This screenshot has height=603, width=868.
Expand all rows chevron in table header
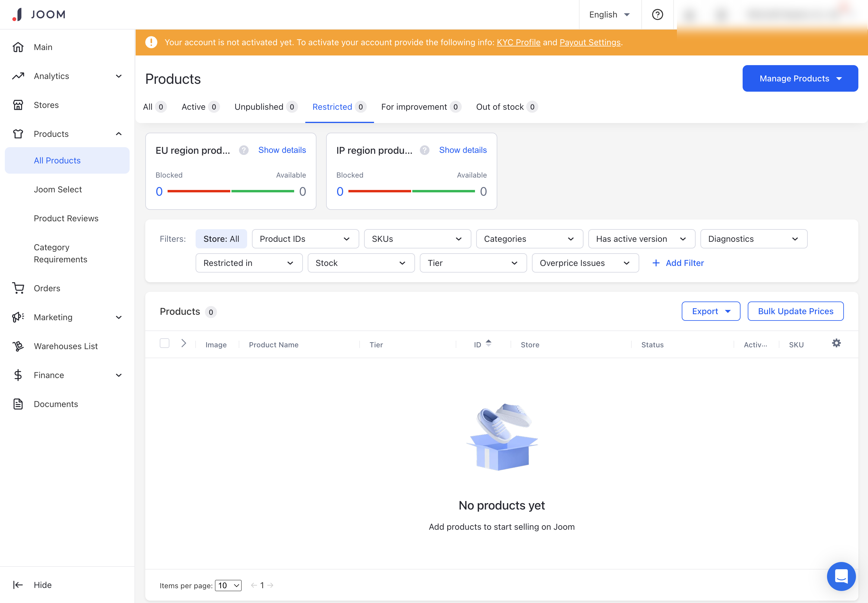click(x=184, y=343)
